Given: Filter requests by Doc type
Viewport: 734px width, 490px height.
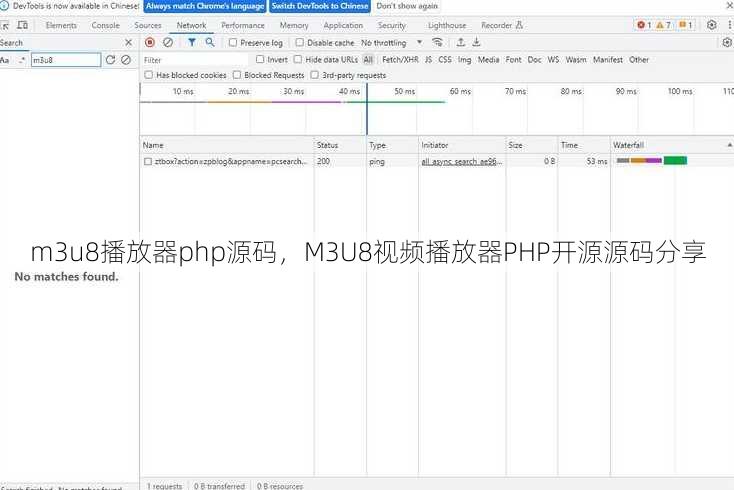Looking at the screenshot, I should click(x=534, y=59).
